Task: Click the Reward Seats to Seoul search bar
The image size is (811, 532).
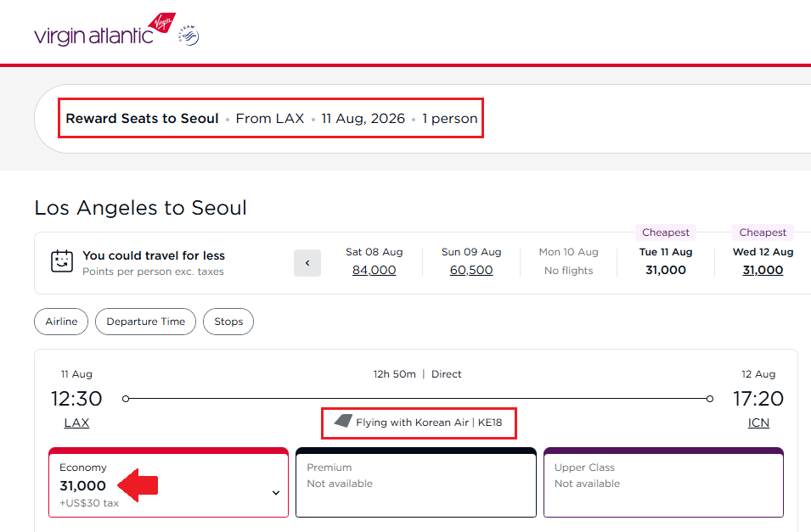Action: pos(272,119)
